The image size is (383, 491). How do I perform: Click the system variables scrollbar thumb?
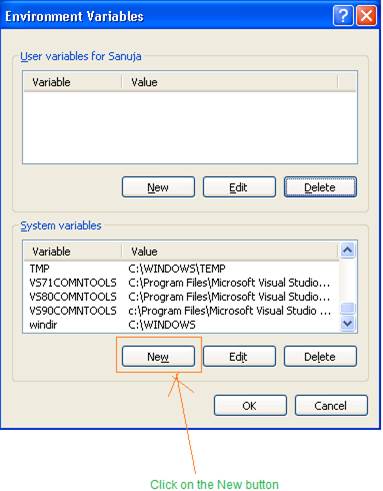click(348, 308)
